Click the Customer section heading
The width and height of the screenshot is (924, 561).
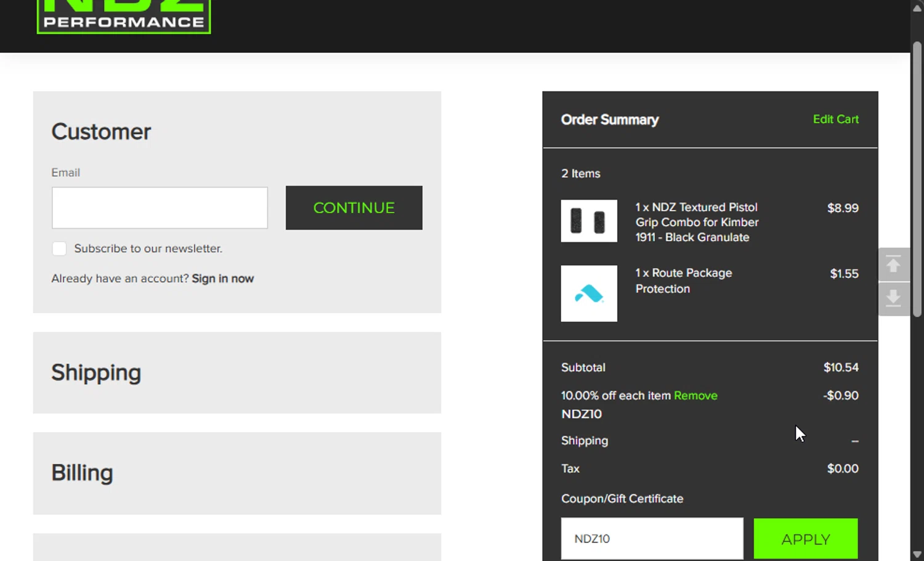[x=101, y=131]
